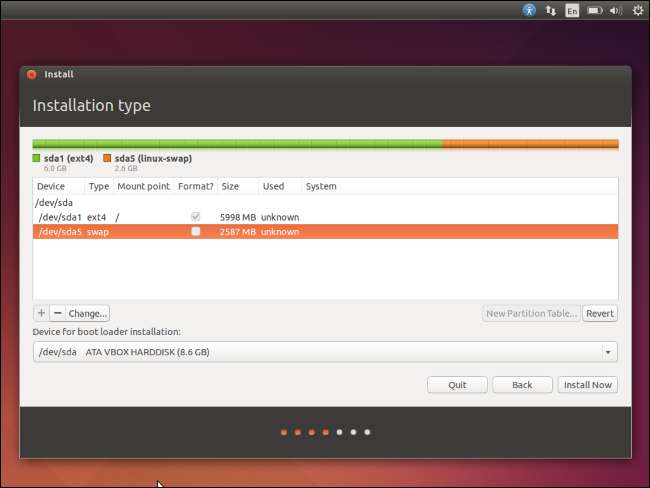
Task: Add a new partition with plus button
Action: pos(41,313)
